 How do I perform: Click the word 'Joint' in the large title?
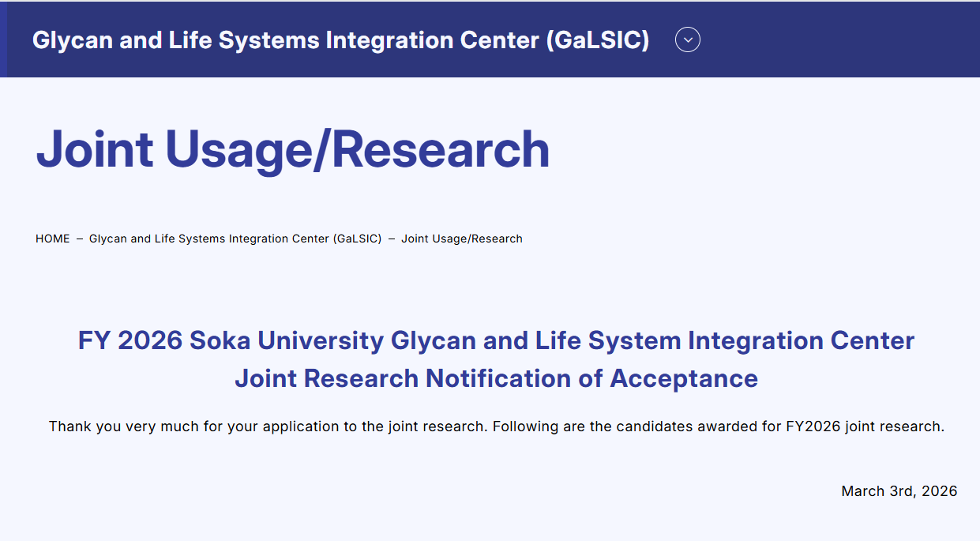(95, 149)
